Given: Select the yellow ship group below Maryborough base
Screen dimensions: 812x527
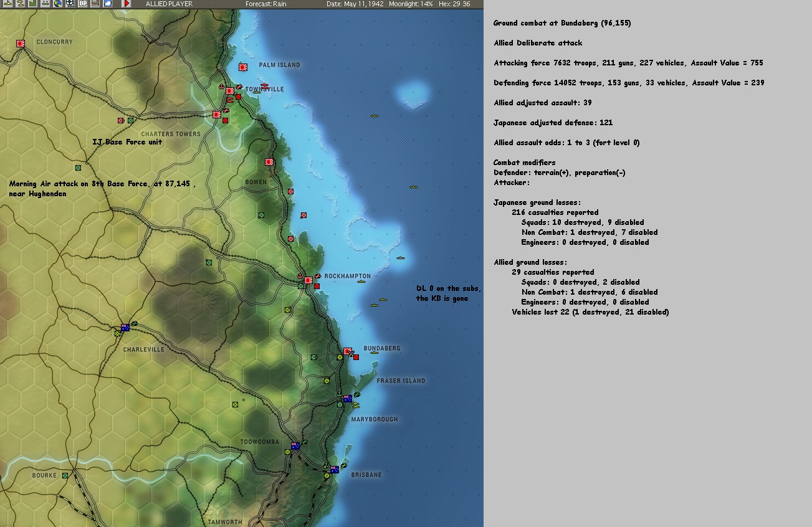Looking at the screenshot, I should point(356,405).
